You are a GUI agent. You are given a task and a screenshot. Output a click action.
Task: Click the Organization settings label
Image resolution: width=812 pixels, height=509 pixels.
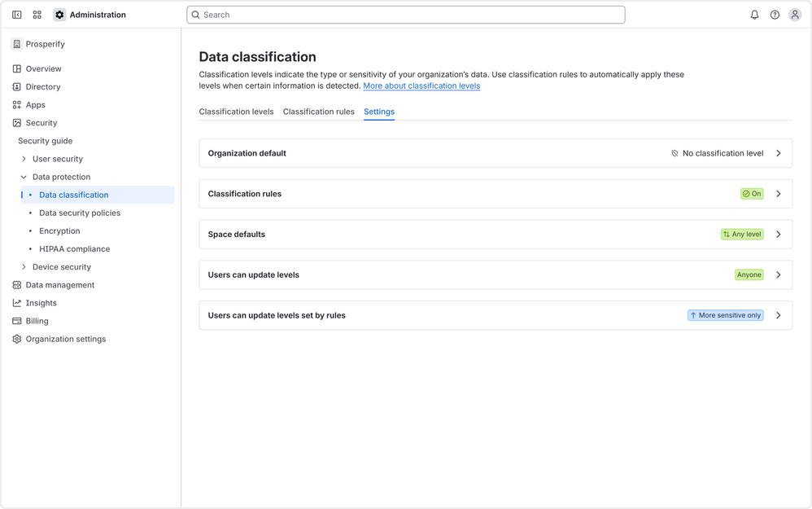click(66, 339)
